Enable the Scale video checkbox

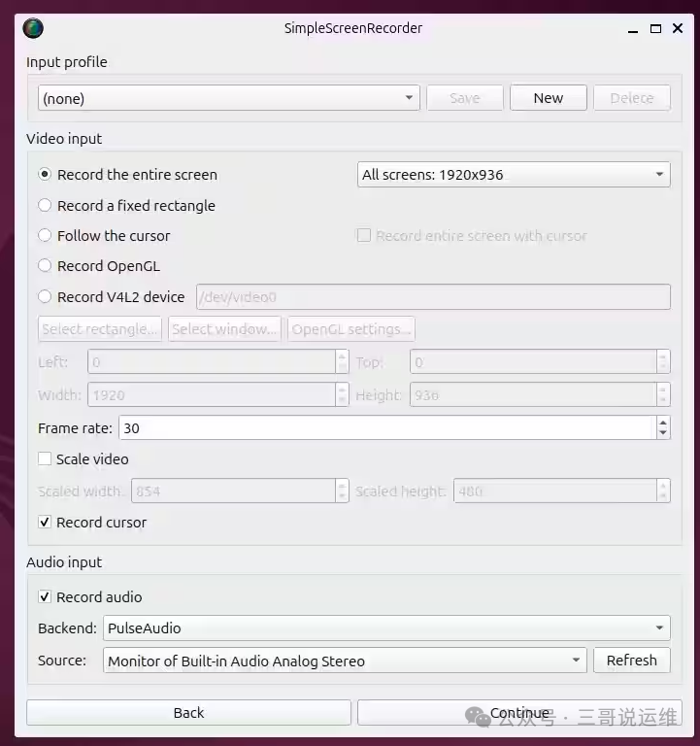tap(45, 458)
